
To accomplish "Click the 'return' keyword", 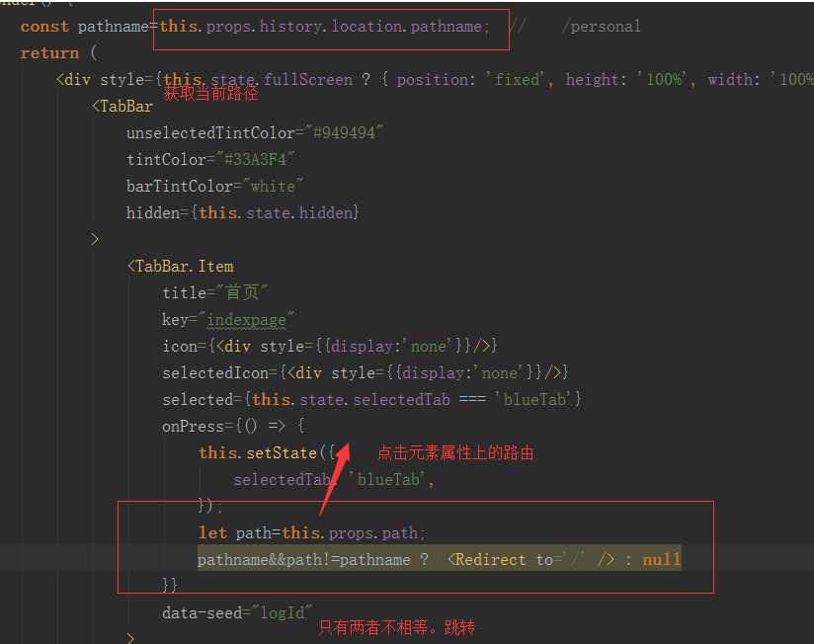I will (49, 53).
